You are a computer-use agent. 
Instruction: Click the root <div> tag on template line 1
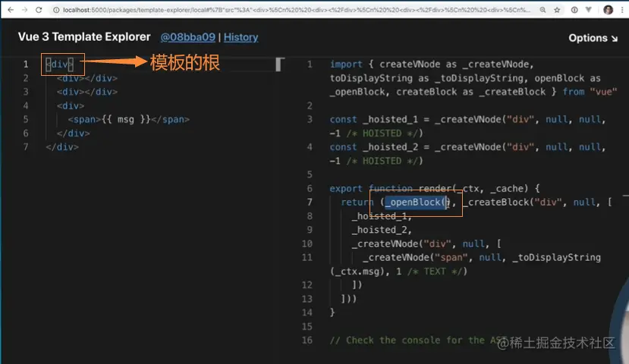coord(59,64)
